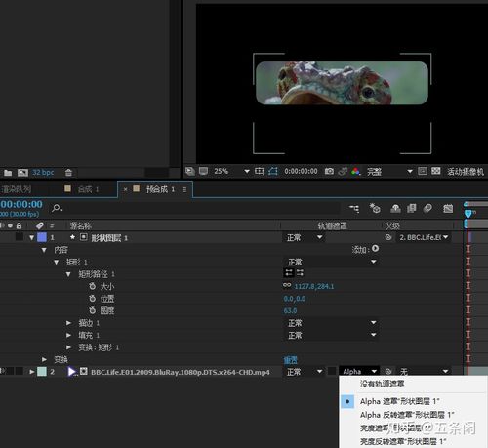Open the RGB channel display icon
Image resolution: width=488 pixels, height=448 pixels.
355,171
